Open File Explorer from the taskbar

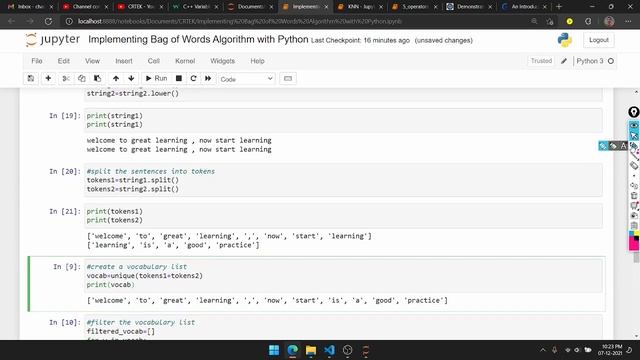(x=311, y=350)
